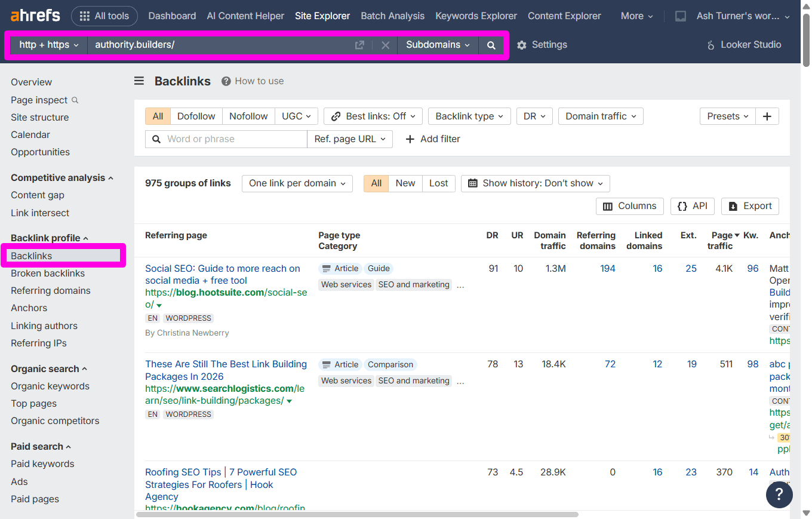812x519 pixels.
Task: Open the DR filter dropdown
Action: (534, 116)
